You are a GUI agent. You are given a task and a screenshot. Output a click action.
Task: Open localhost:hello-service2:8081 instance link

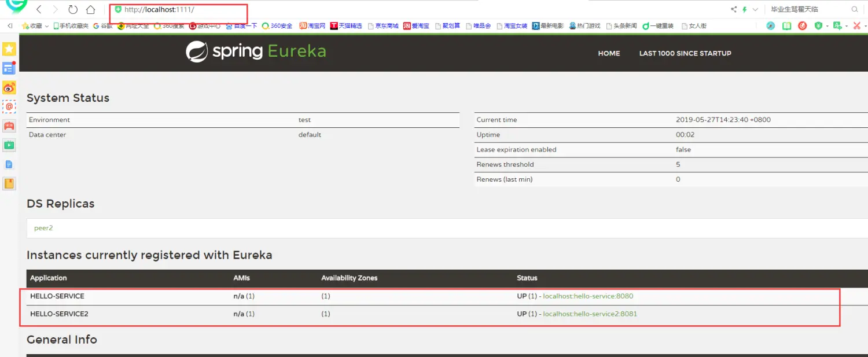coord(590,314)
